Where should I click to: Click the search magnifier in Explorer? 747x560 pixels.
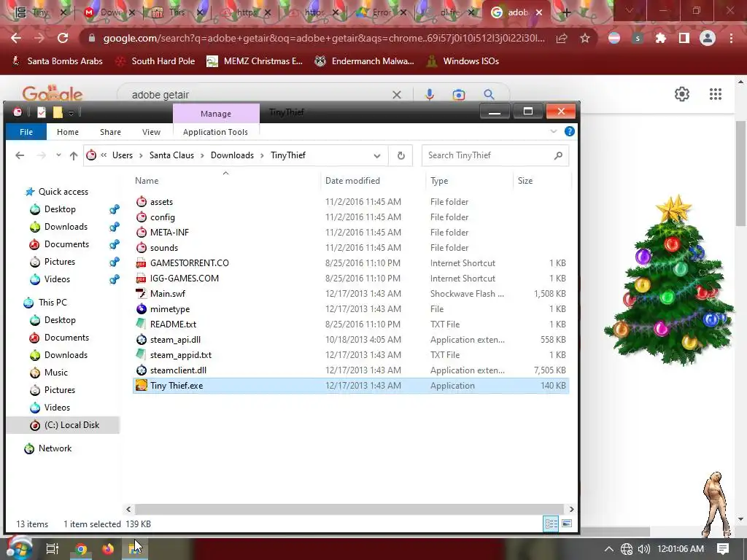coord(558,155)
